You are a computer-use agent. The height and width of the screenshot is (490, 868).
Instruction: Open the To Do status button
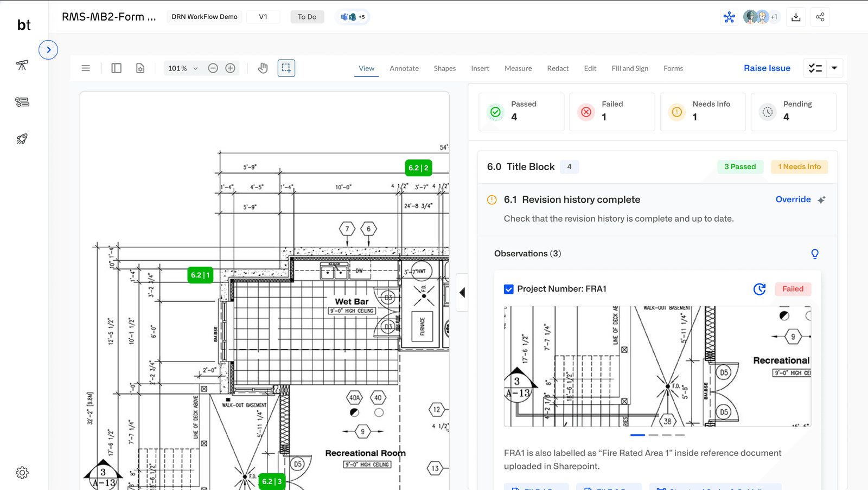click(x=307, y=17)
